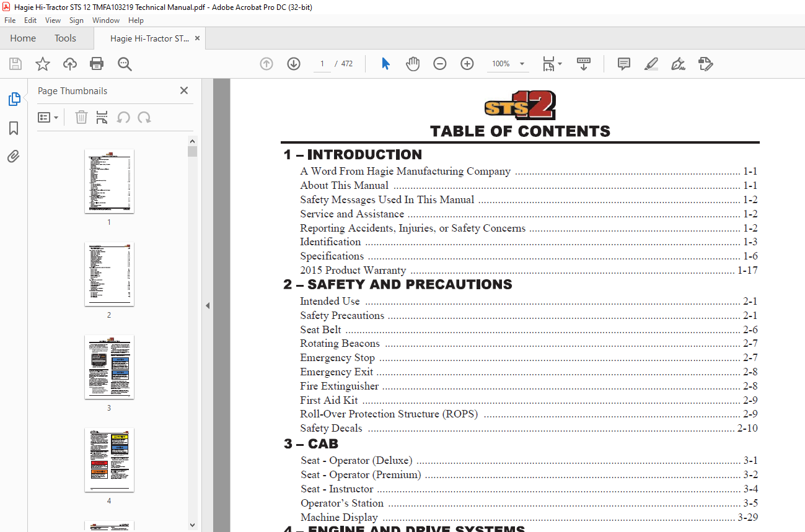Click the Save file icon
The width and height of the screenshot is (805, 532).
tap(15, 64)
